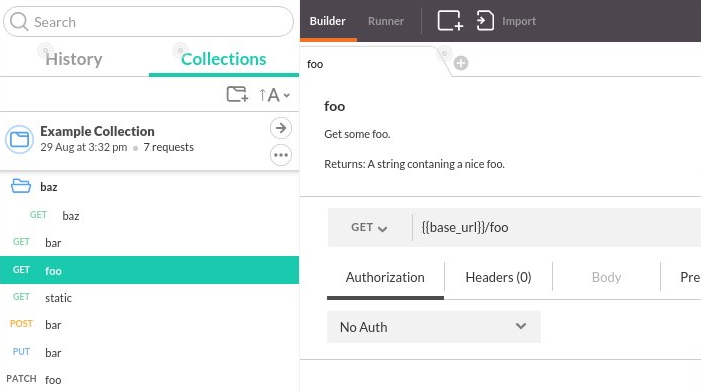Click the '29 Aug at 3:32 pm' timestamp
Image resolution: width=701 pixels, height=392 pixels.
click(x=84, y=147)
